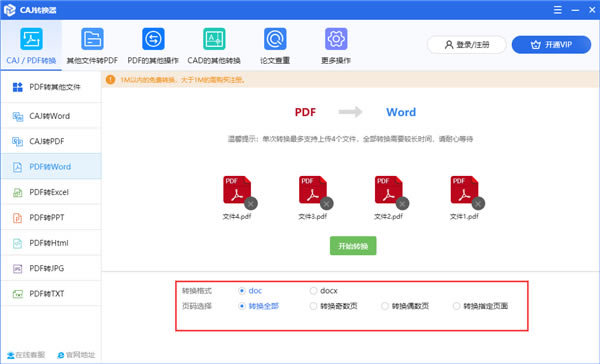Click the 文件4.pdf PDF icon
The width and height of the screenshot is (600, 364).
[x=237, y=189]
